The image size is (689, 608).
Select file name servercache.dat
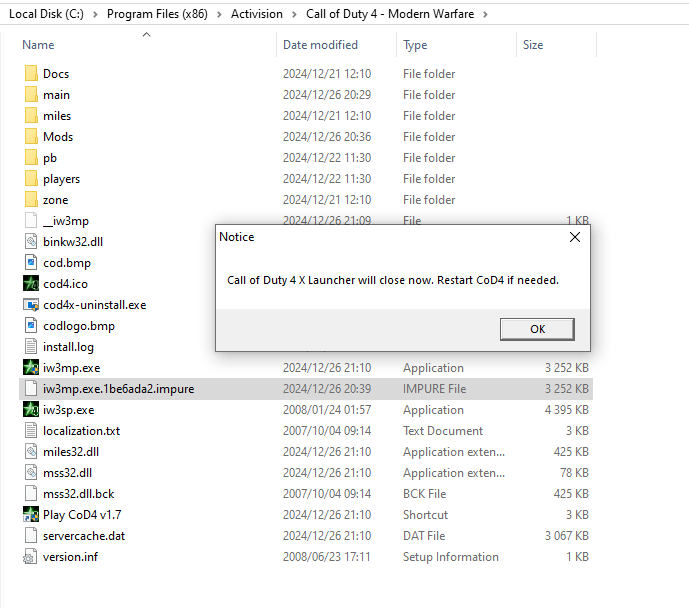pos(84,536)
